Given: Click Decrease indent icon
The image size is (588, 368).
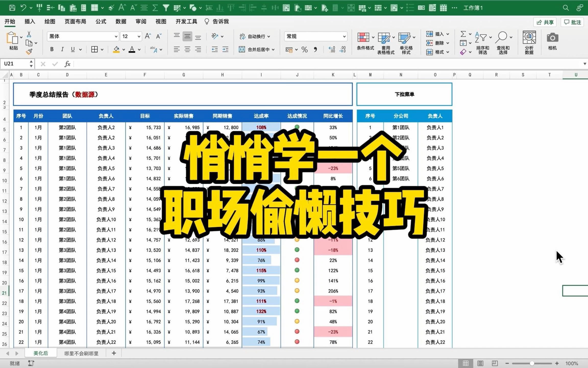Looking at the screenshot, I should [215, 49].
